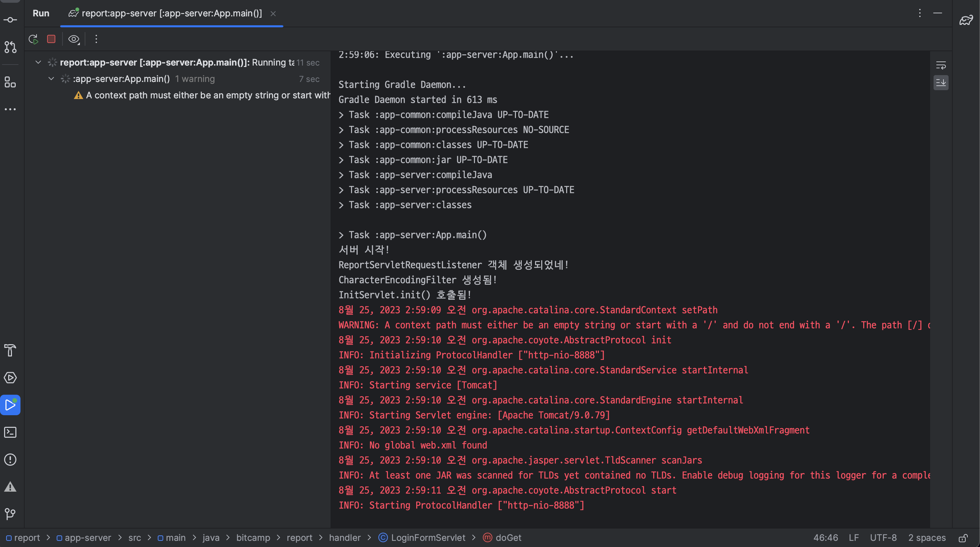Collapse the report:app-server root tree node
980x547 pixels.
pyautogui.click(x=38, y=62)
